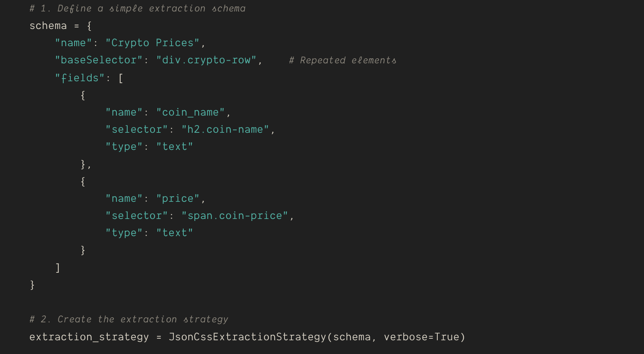Click the "baseSelector" key

point(99,60)
